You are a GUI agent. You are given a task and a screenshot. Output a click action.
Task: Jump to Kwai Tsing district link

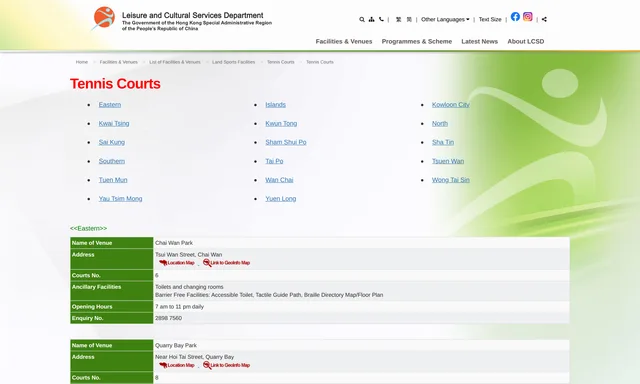(114, 123)
